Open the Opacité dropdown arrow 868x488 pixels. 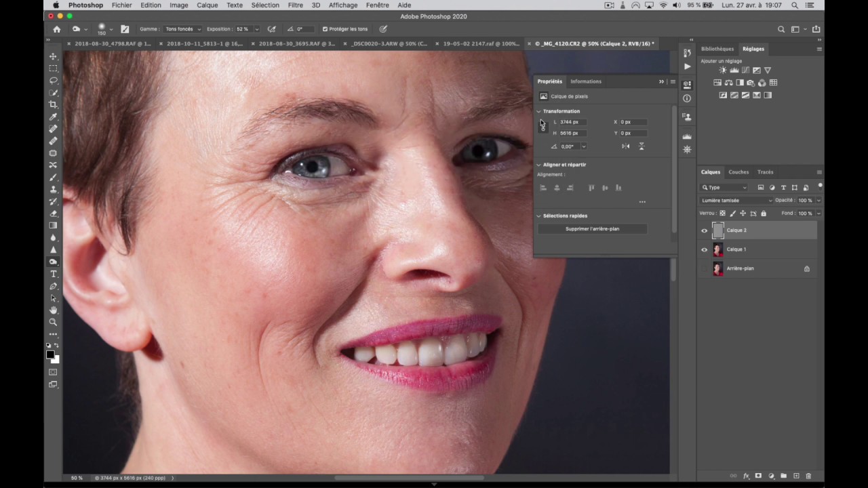[818, 201]
